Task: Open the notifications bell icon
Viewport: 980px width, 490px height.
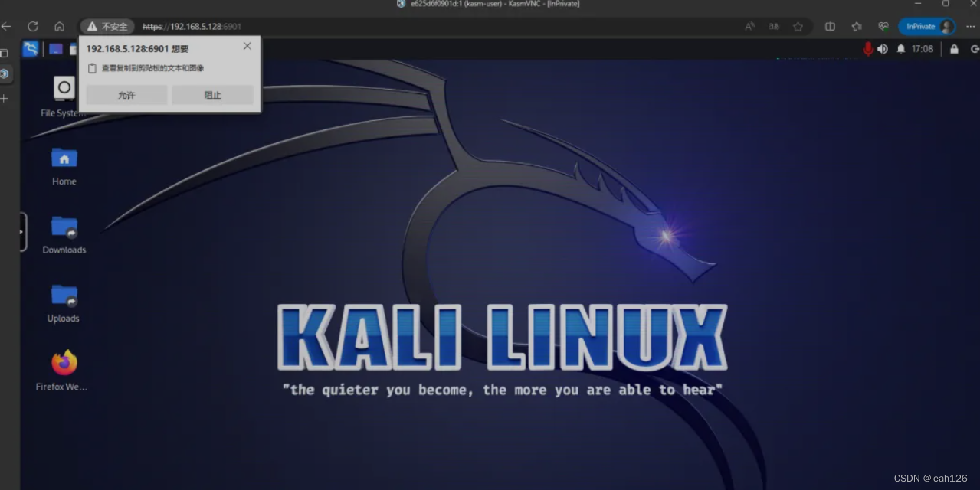Action: click(x=901, y=49)
